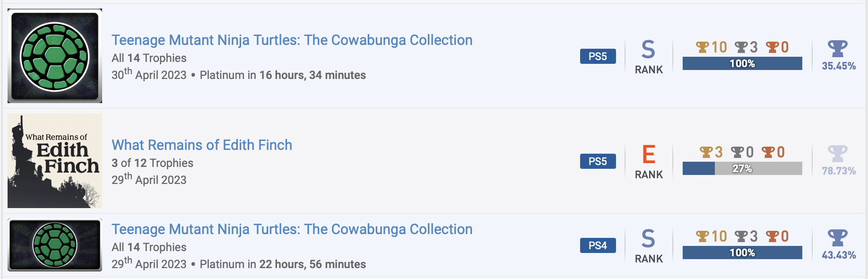Click the turtle shell thumbnail beside 22 hours platinum
This screenshot has height=279, width=868.
tap(55, 245)
